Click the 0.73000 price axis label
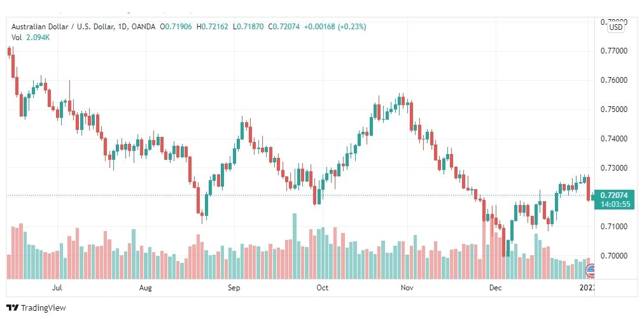This screenshot has height=319, width=644. 613,167
